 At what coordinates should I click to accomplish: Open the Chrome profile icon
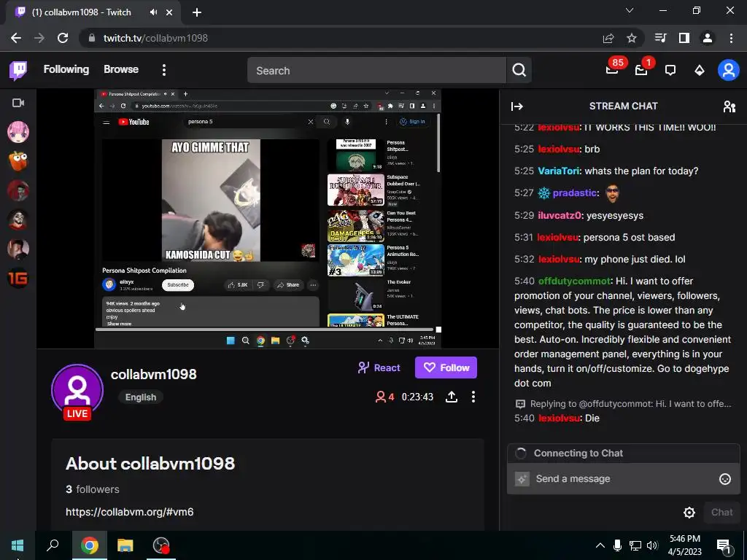708,38
